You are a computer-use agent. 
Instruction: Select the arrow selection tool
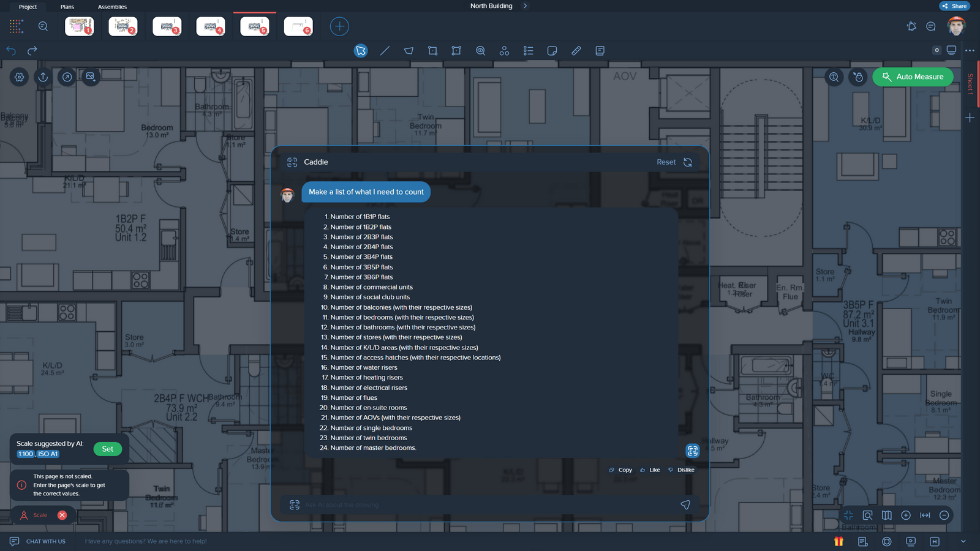pos(361,51)
